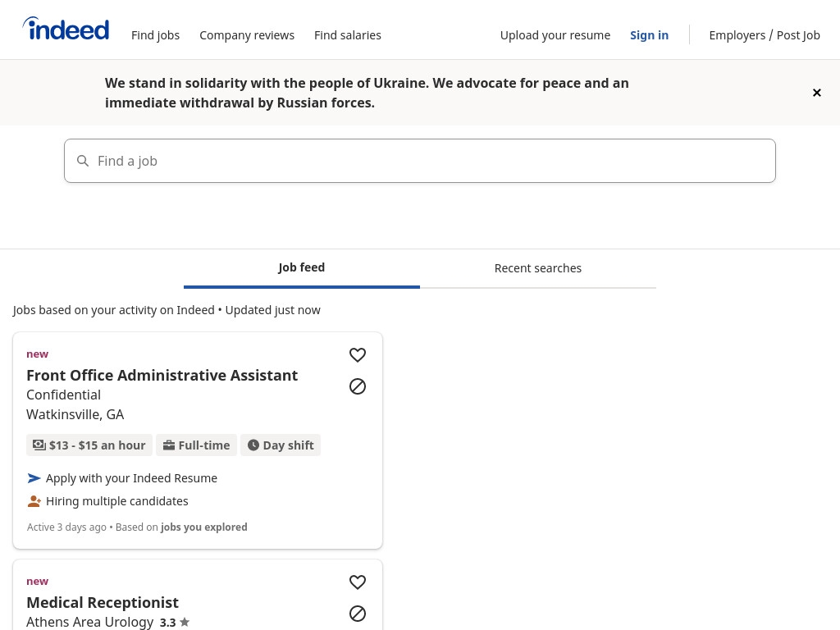The height and width of the screenshot is (630, 840).
Task: Save the Front Office Administrative Assistant job
Action: (358, 354)
